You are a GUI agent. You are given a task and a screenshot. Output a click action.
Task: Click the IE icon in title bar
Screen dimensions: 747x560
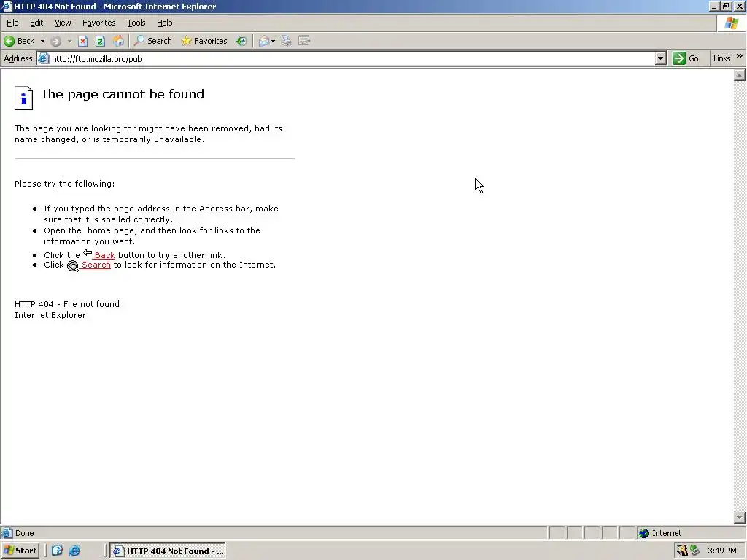(x=7, y=6)
